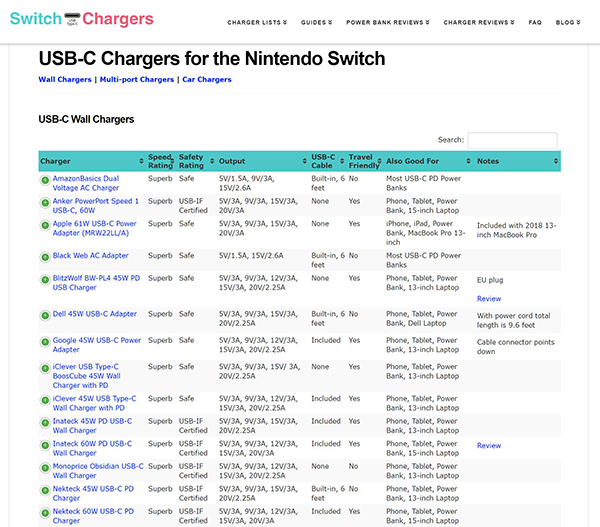Open the Charger Lists menu
This screenshot has width=600, height=527.
click(x=257, y=23)
